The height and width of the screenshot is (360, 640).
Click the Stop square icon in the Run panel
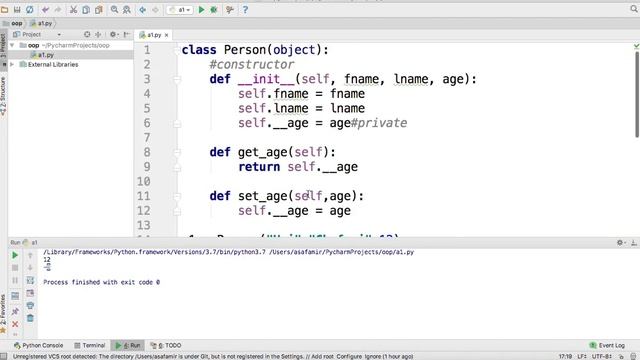pos(15,268)
